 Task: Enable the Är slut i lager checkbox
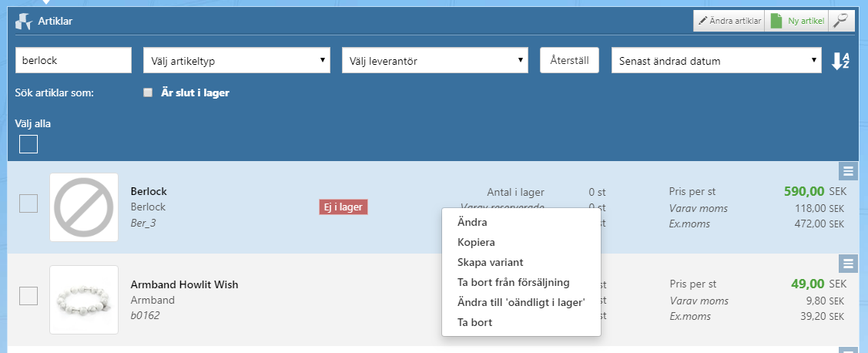148,92
